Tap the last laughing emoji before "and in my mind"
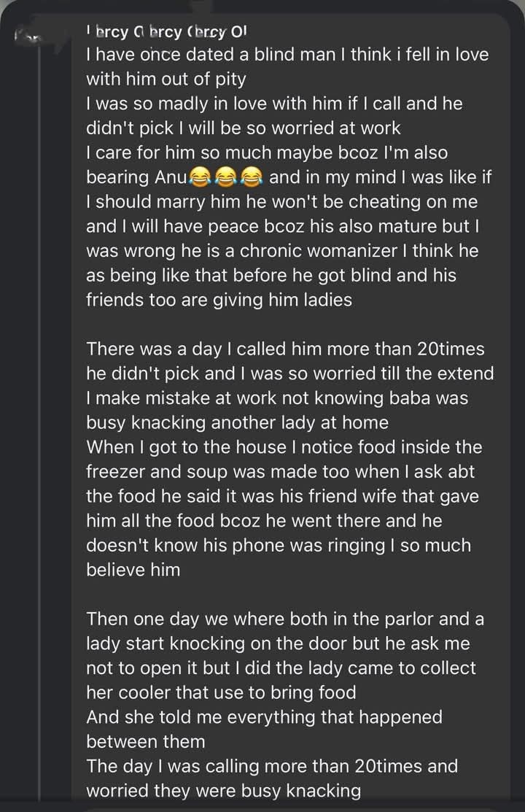The height and width of the screenshot is (812, 525). tap(251, 177)
